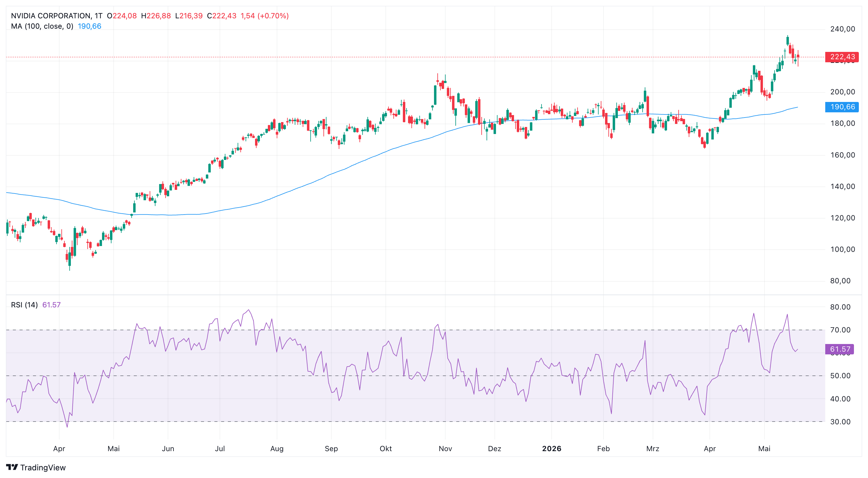Click the Sep label on time axis
This screenshot has width=868, height=478.
[331, 449]
